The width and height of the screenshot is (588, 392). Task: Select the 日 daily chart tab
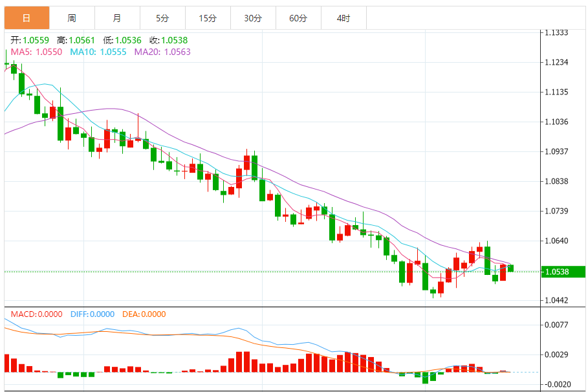27,18
